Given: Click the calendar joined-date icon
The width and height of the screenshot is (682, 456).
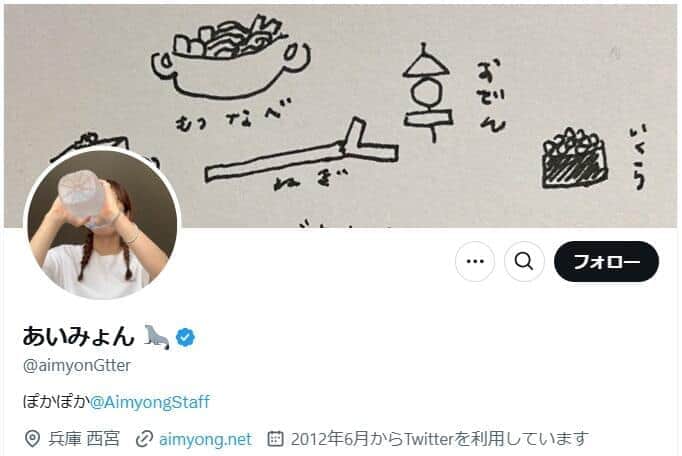Looking at the screenshot, I should point(275,439).
